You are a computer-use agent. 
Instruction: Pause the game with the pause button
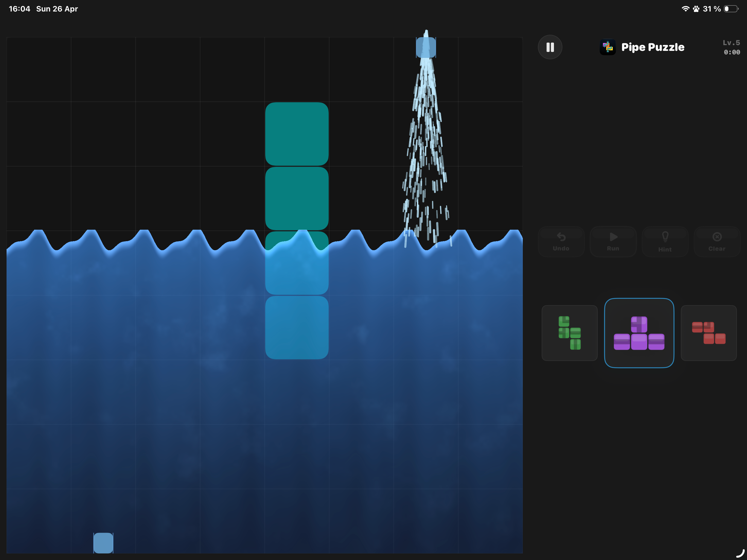[550, 47]
